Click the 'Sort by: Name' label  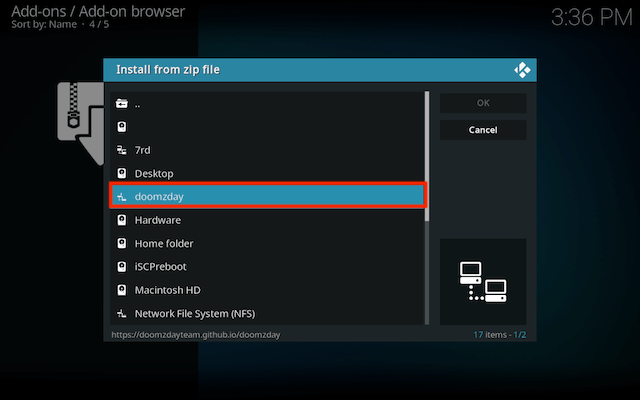44,24
